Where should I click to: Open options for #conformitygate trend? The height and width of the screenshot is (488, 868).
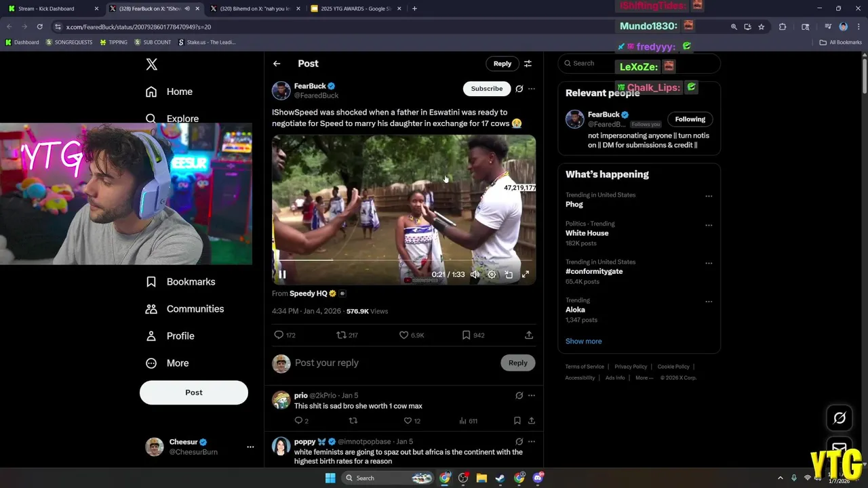click(x=709, y=264)
